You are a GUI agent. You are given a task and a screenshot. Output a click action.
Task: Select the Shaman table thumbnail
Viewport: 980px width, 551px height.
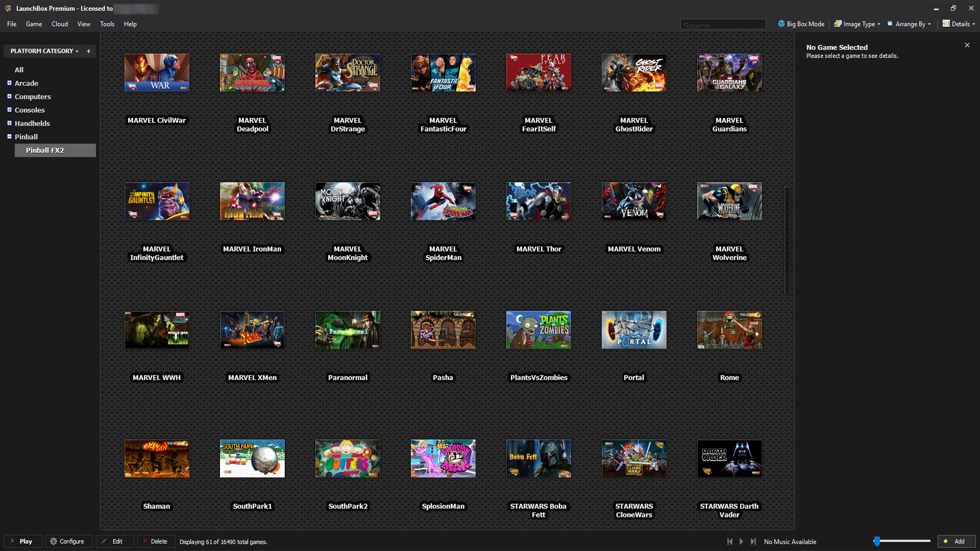pos(157,459)
